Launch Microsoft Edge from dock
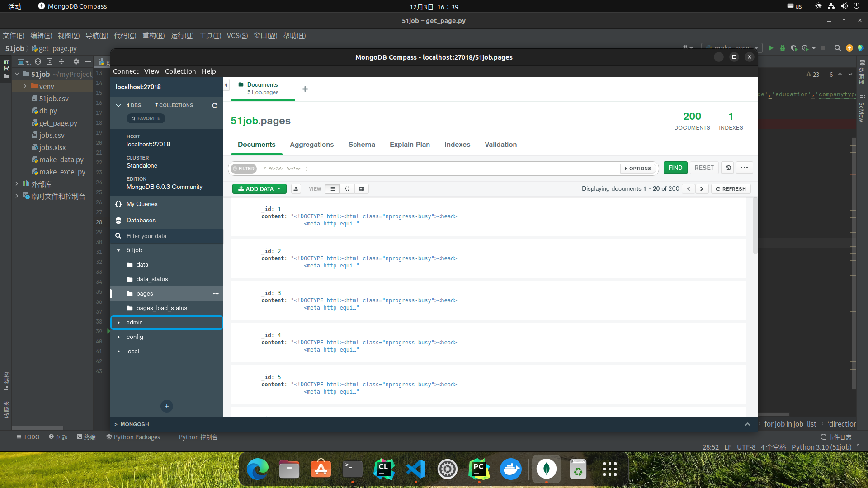Screen dimensions: 868x488 pyautogui.click(x=257, y=469)
